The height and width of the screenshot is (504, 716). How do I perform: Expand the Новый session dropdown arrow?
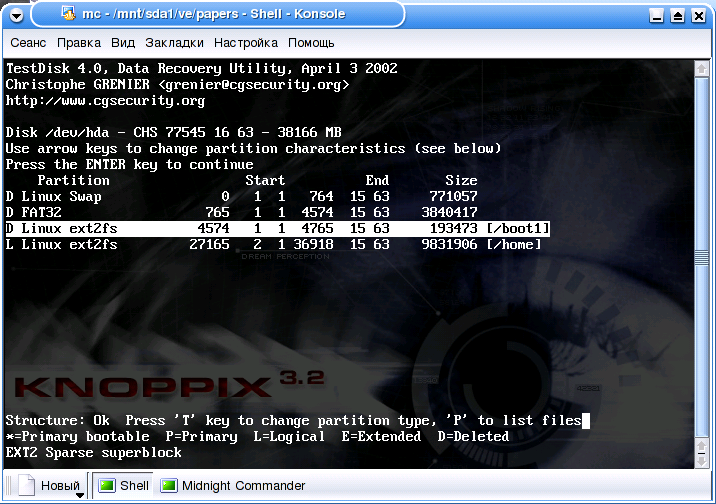(x=80, y=495)
